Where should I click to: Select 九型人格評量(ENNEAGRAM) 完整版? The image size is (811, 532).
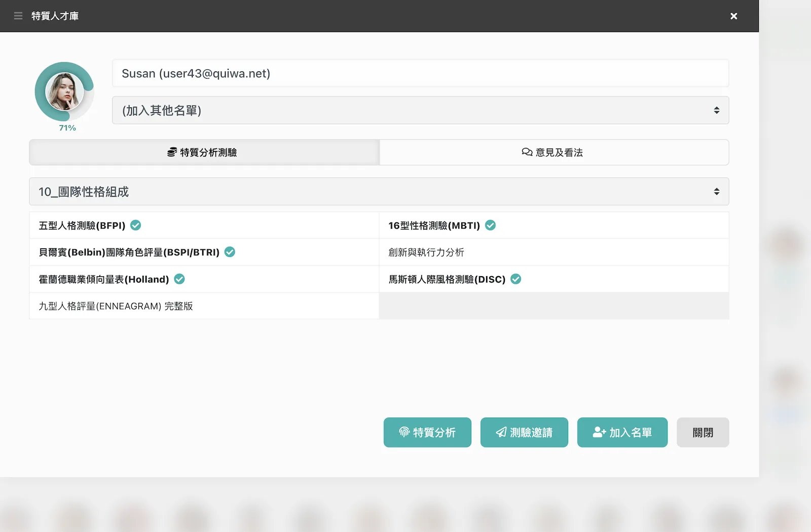coord(204,306)
